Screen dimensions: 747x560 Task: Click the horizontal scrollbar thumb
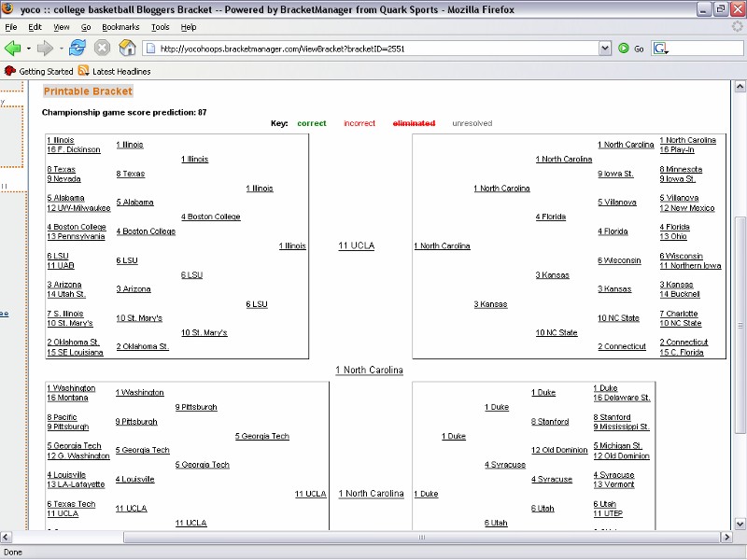422,538
